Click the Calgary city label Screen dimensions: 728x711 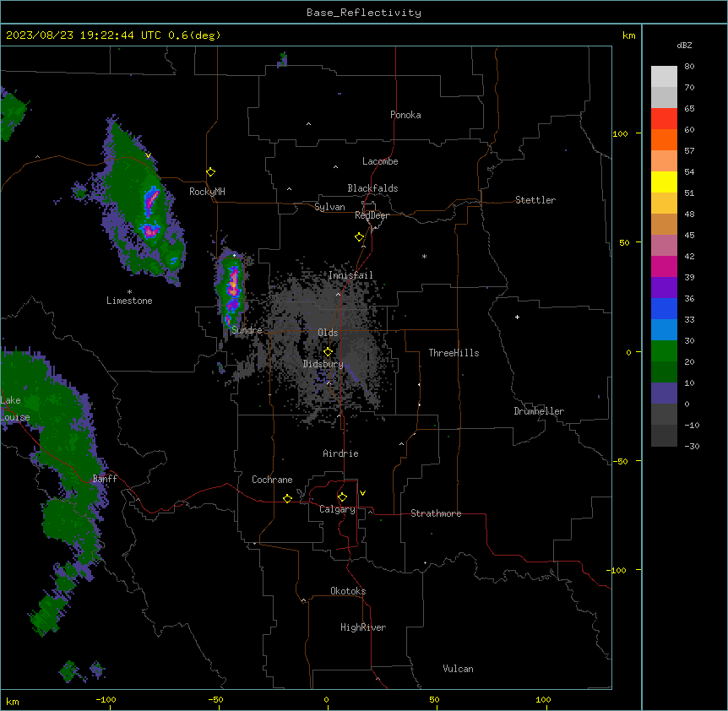(337, 509)
